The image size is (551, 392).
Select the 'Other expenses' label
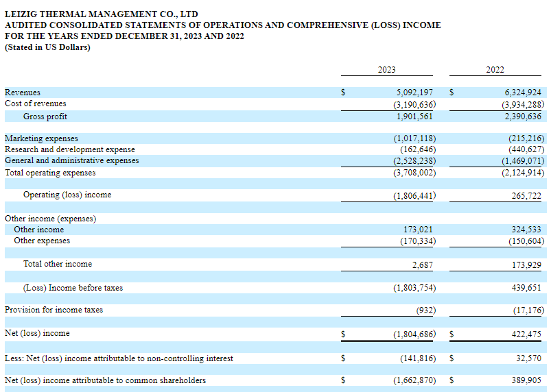(42, 241)
